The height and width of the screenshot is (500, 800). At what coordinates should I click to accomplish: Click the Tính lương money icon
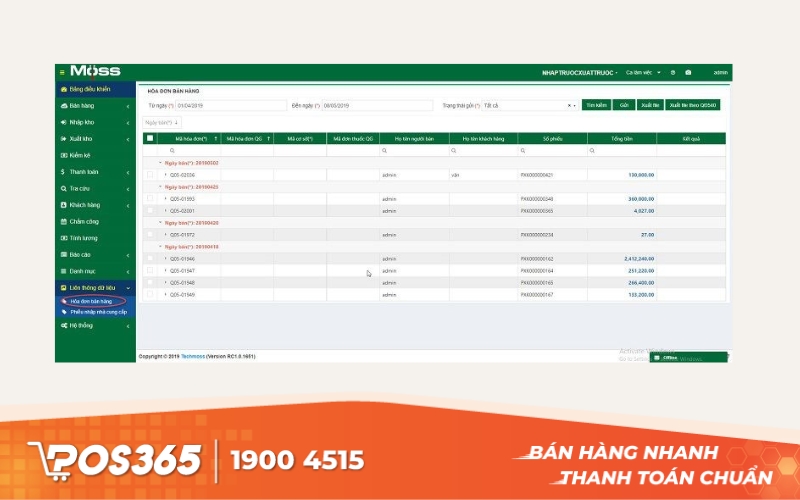64,238
